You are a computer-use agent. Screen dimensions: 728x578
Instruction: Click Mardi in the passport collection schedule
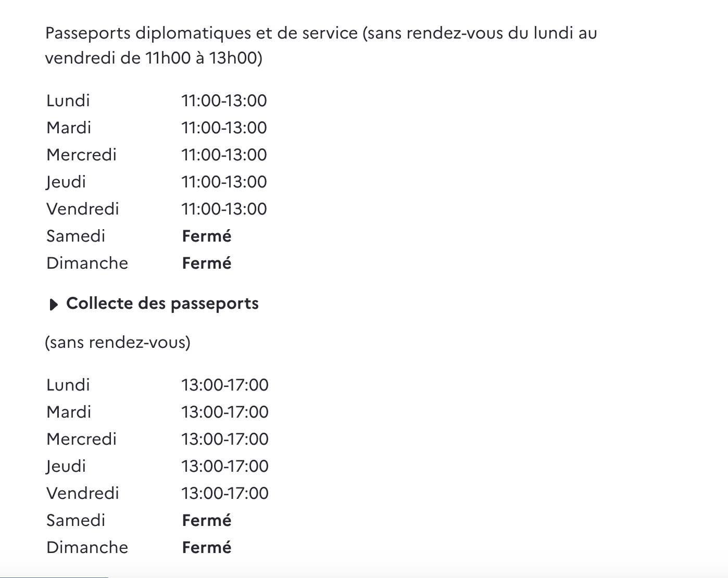(x=69, y=412)
